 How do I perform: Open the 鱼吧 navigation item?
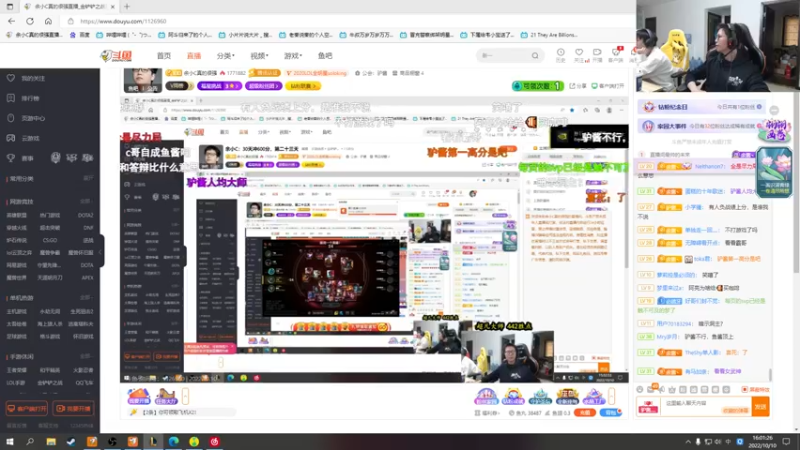[x=325, y=56]
